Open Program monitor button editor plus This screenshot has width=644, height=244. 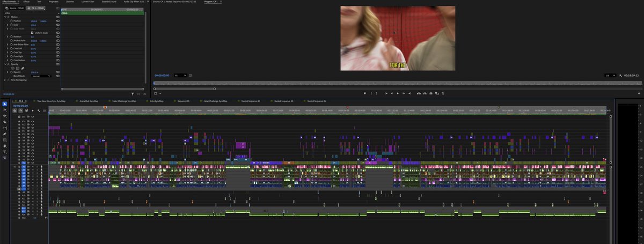click(640, 93)
